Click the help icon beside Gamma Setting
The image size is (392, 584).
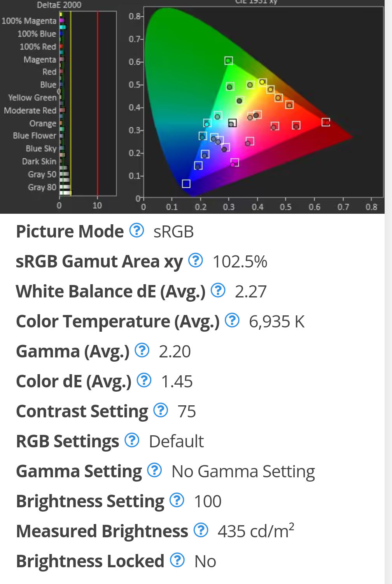154,470
